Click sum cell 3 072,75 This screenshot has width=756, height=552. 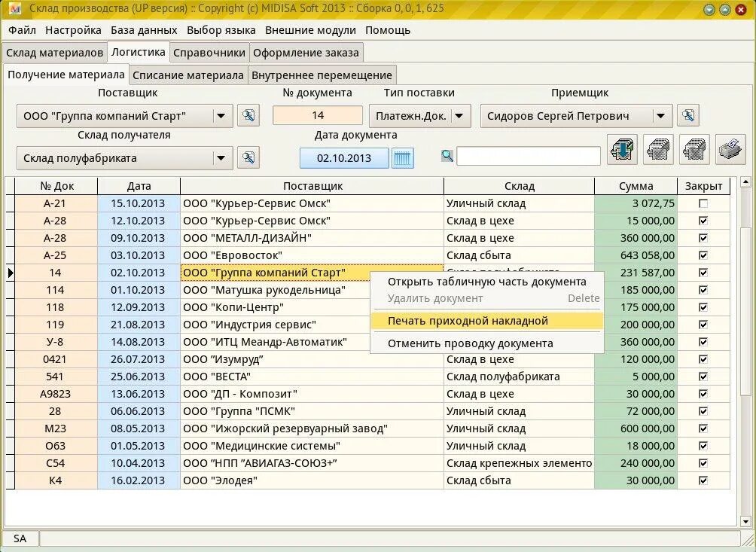(x=636, y=203)
